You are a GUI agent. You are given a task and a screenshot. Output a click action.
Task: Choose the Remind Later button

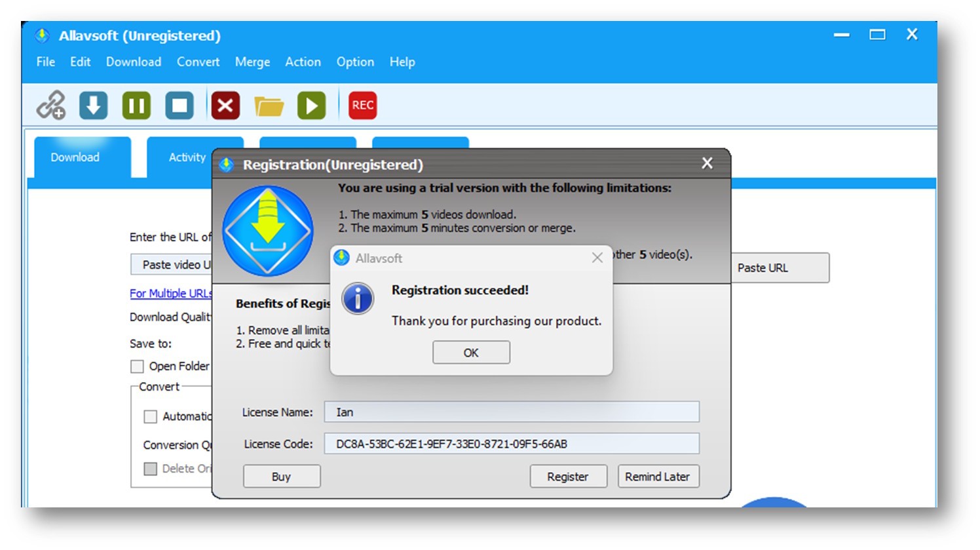tap(658, 477)
